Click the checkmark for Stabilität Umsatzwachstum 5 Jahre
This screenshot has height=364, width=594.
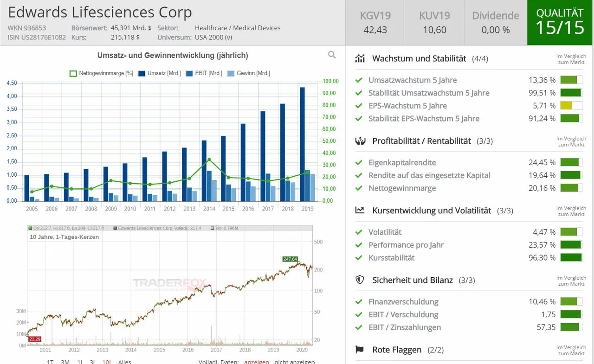[359, 93]
